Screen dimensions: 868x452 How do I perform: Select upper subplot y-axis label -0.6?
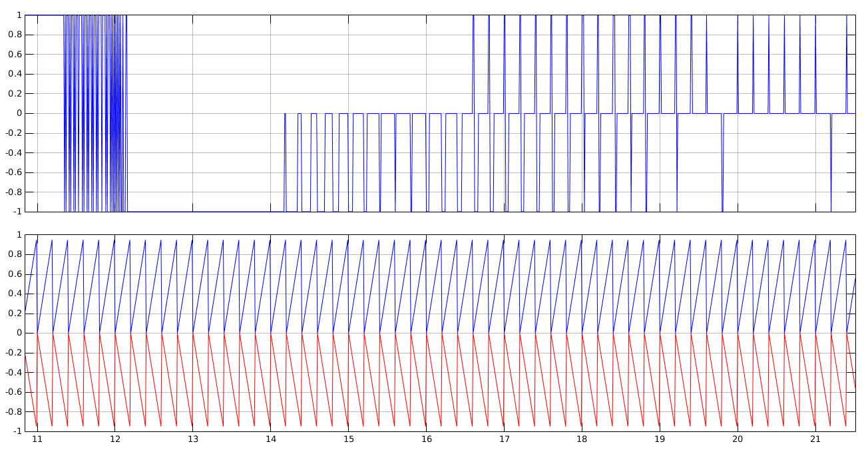coord(13,172)
